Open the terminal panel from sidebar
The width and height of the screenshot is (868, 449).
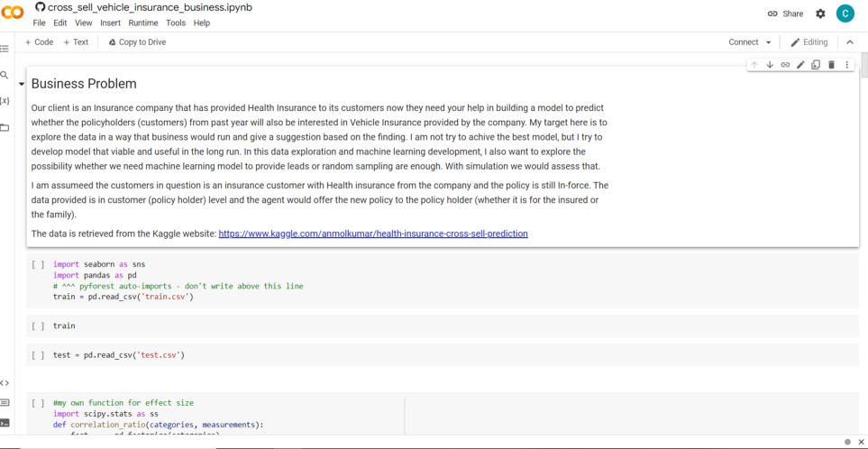(x=5, y=423)
